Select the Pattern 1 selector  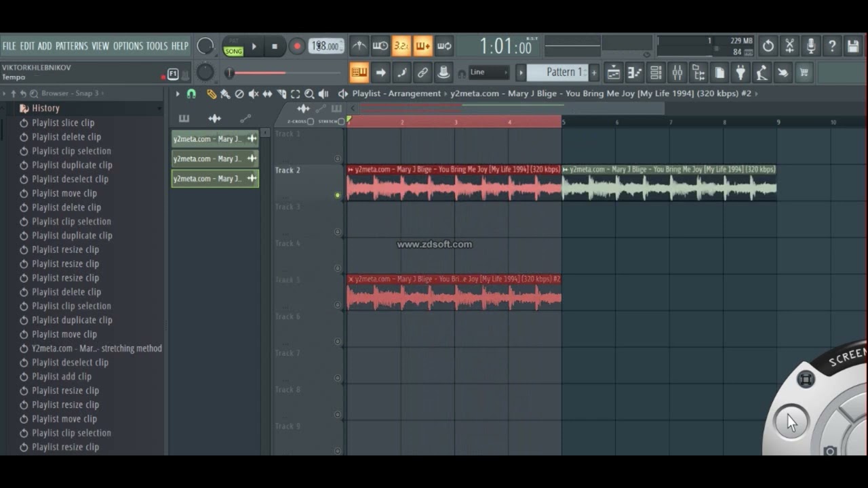click(x=558, y=72)
